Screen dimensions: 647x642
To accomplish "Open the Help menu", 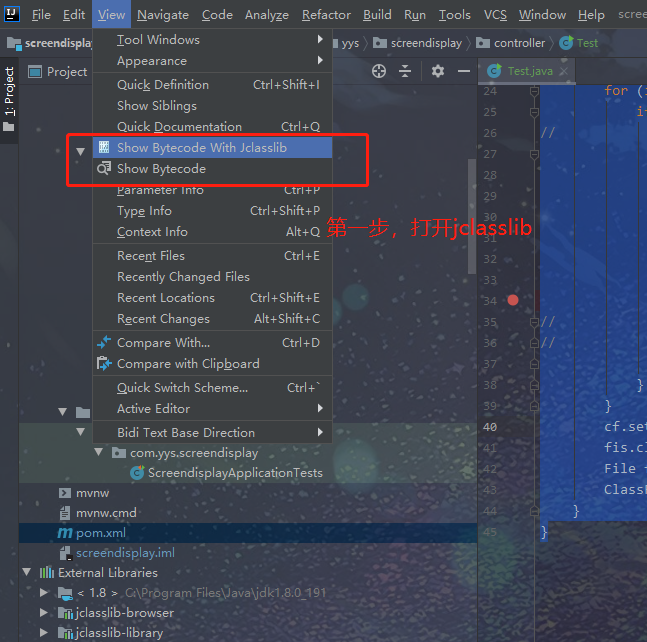I will [x=591, y=15].
